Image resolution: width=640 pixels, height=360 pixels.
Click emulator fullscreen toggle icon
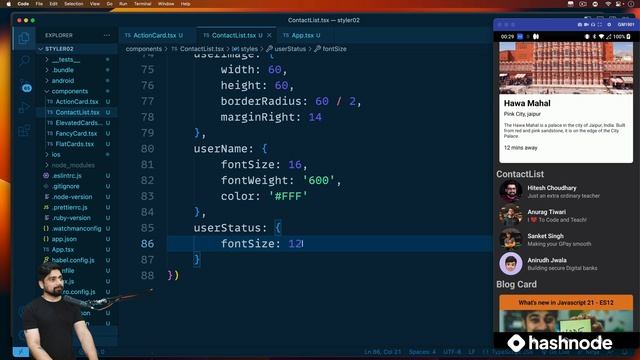[x=600, y=25]
